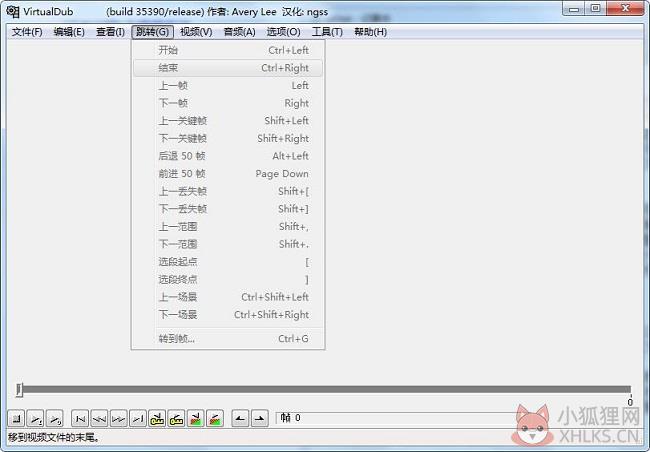The height and width of the screenshot is (452, 650).
Task: Select 下一范围 menu entry
Action: point(228,244)
